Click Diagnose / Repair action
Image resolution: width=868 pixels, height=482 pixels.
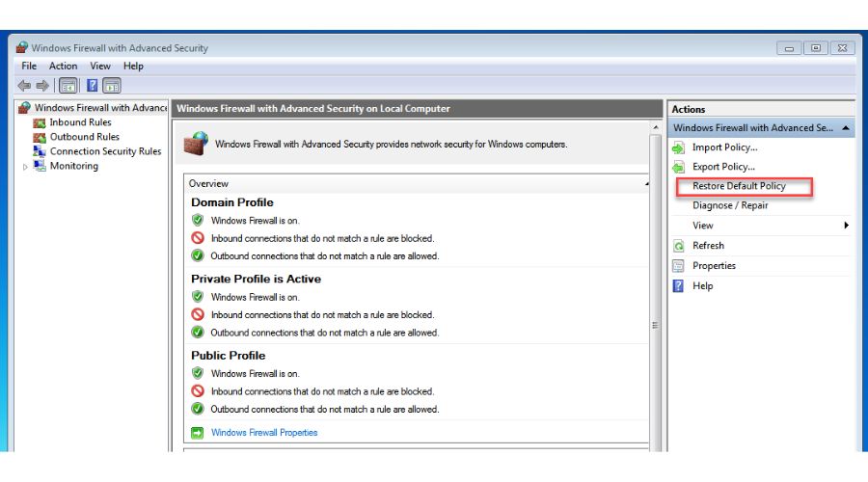pos(730,205)
